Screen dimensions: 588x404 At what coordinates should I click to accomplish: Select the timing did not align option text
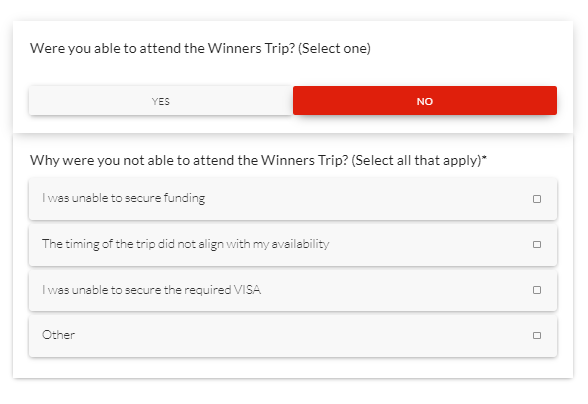pyautogui.click(x=186, y=244)
